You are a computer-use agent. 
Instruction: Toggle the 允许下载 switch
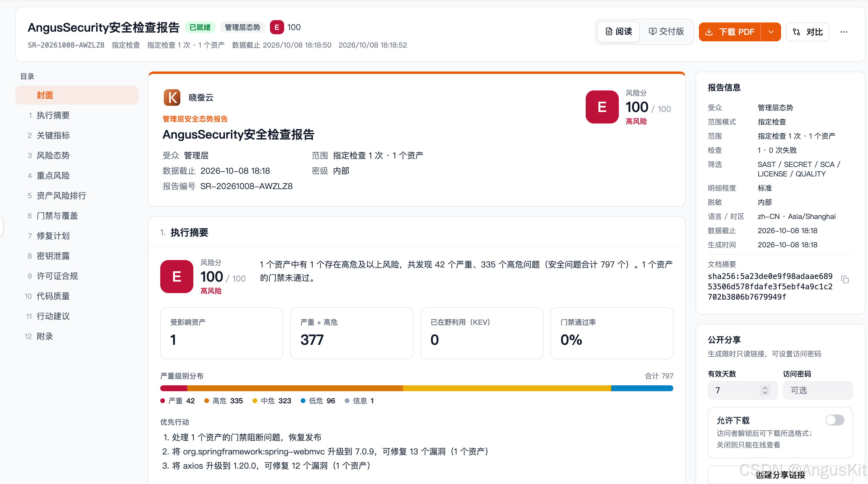tap(834, 420)
